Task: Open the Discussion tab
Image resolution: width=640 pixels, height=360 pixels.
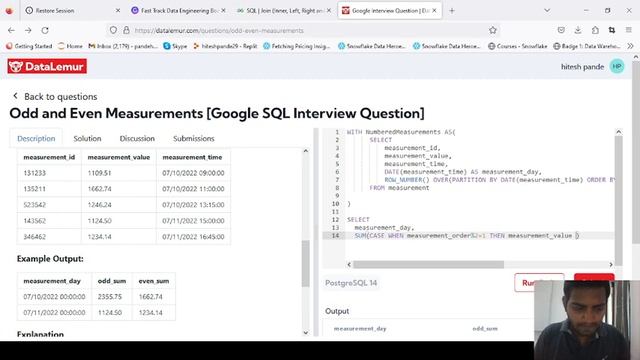Action: 137,138
